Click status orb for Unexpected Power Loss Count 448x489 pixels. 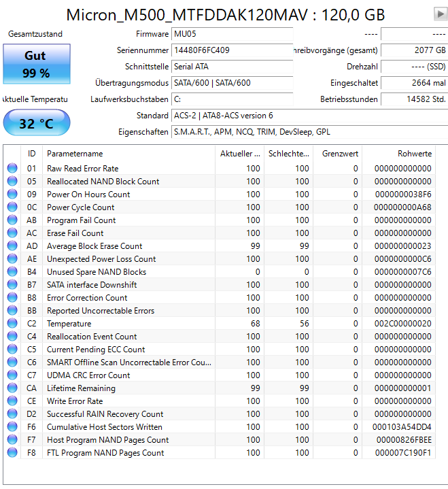coord(12,258)
